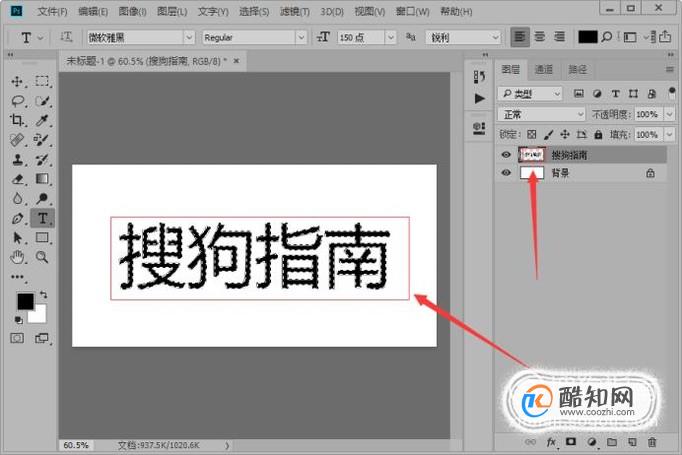Select the Dodge tool
This screenshot has width=682, height=455.
42,198
